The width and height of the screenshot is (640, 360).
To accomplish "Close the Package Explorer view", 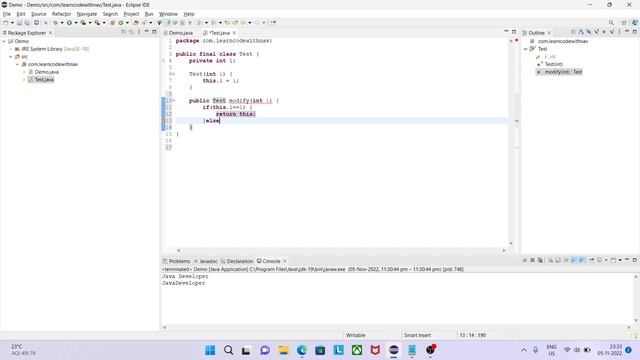I will point(51,33).
